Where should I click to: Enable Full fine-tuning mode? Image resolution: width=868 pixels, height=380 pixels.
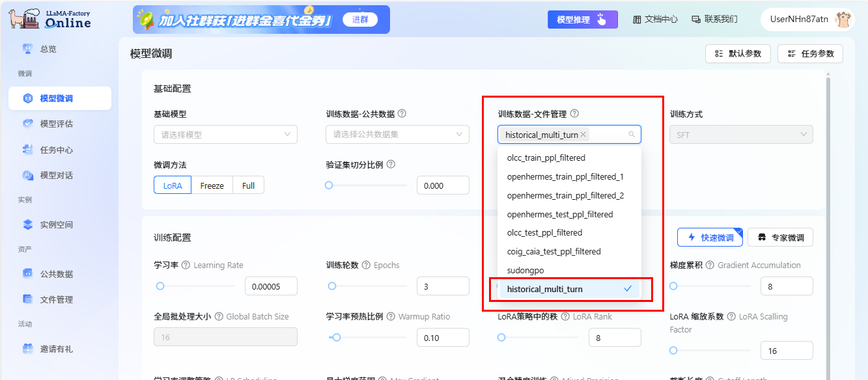coord(248,185)
